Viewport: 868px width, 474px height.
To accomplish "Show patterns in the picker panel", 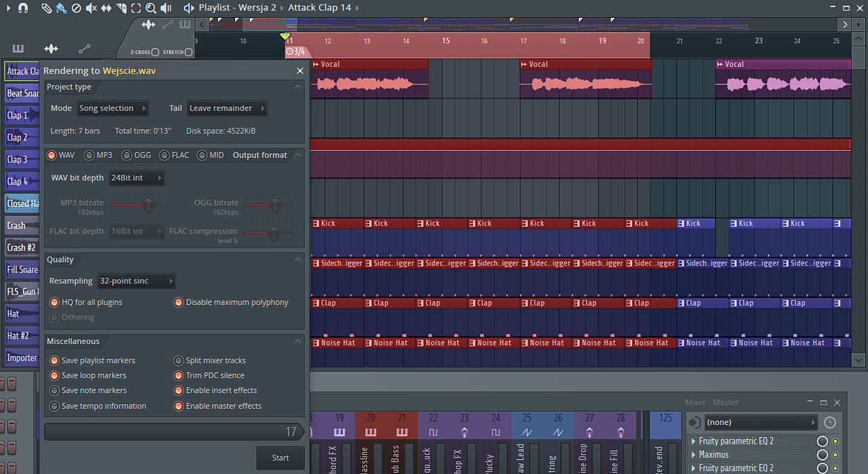I will pos(19,48).
